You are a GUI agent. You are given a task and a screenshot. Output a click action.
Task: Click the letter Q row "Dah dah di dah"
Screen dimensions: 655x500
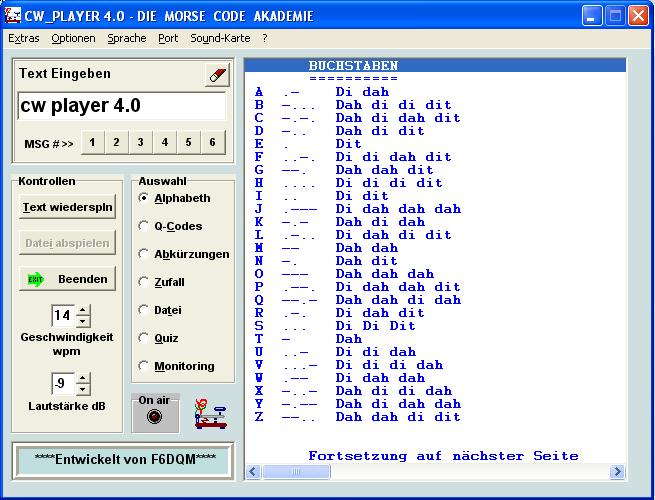[x=398, y=300]
